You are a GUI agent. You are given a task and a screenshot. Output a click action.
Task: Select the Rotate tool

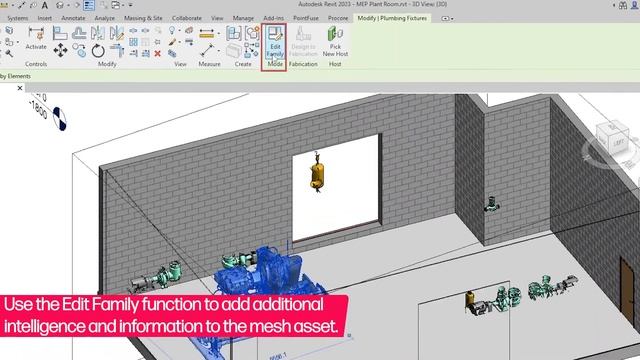pyautogui.click(x=98, y=51)
